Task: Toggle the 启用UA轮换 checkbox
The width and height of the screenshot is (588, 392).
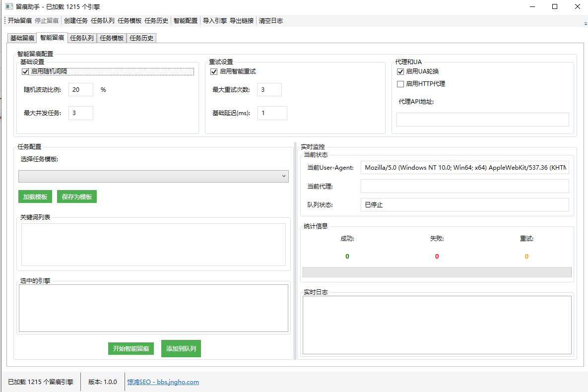Action: click(400, 71)
